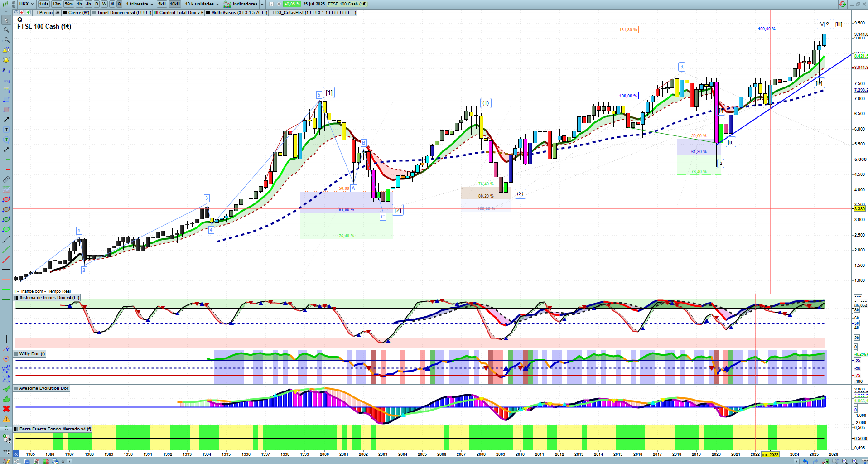Click the 3.380 price level label

click(x=859, y=209)
